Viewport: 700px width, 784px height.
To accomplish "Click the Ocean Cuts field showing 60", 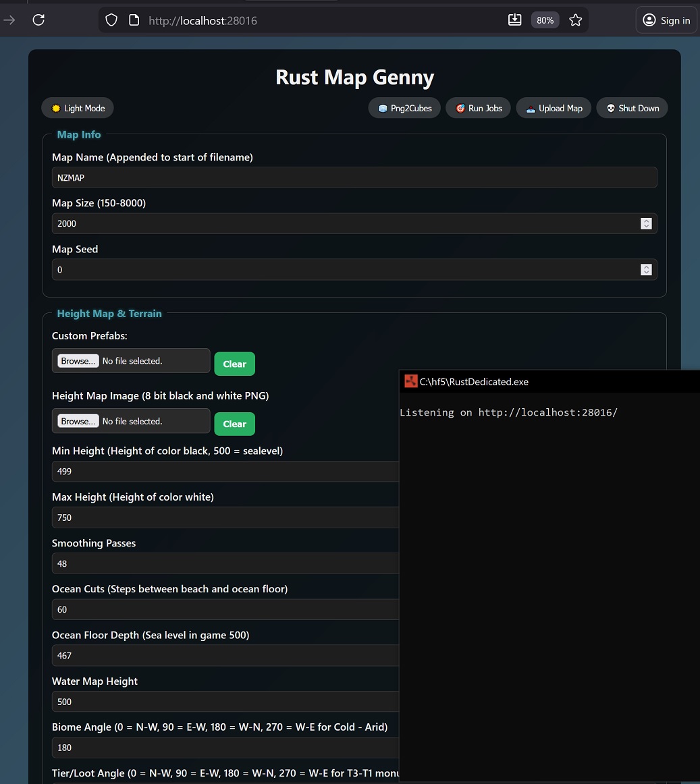I will [225, 609].
